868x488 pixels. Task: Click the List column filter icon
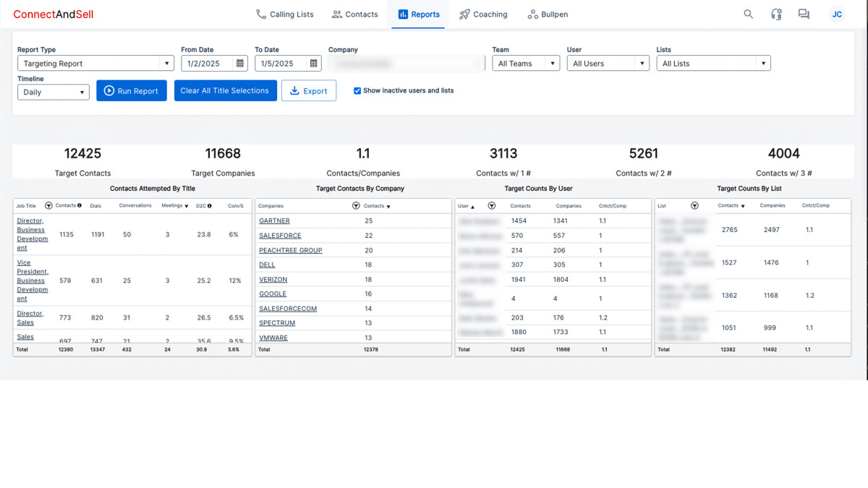(694, 206)
